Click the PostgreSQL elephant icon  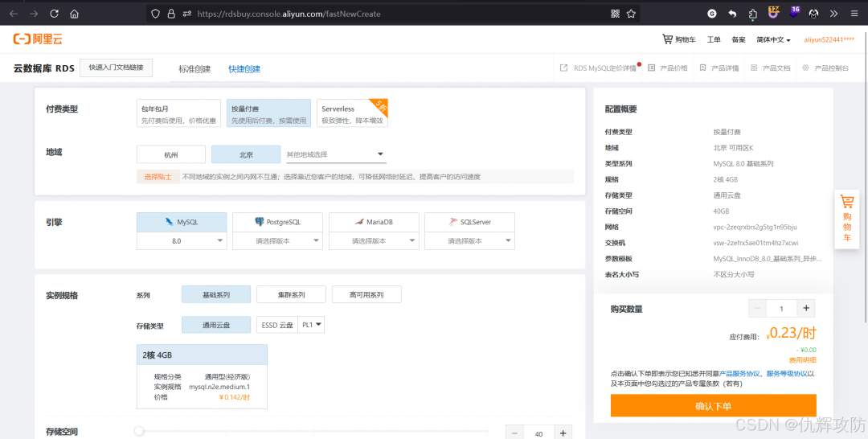coord(259,221)
